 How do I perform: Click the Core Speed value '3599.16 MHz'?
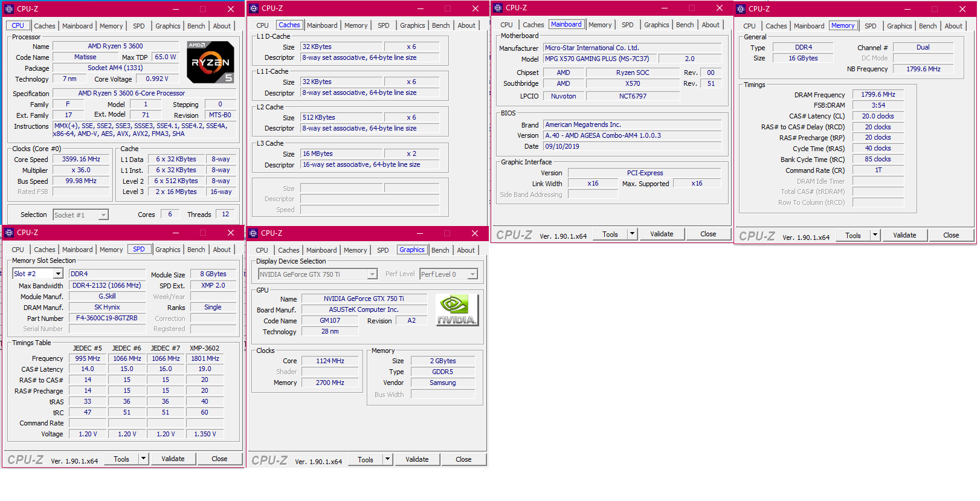tap(81, 159)
